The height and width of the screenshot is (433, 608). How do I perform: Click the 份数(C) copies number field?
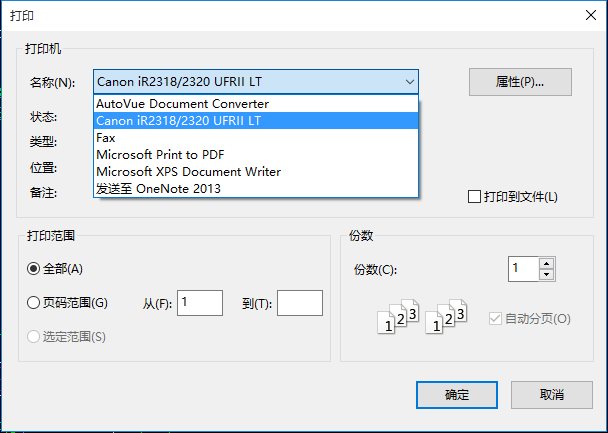pyautogui.click(x=523, y=269)
